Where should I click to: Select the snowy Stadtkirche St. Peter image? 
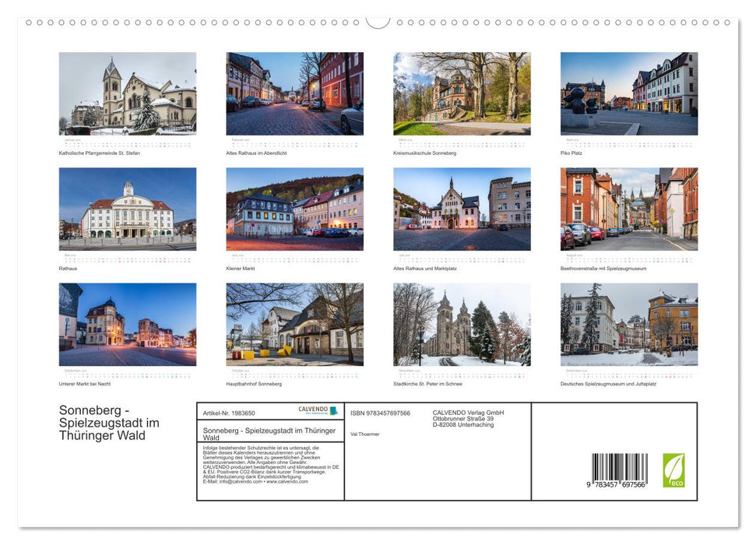(x=462, y=323)
